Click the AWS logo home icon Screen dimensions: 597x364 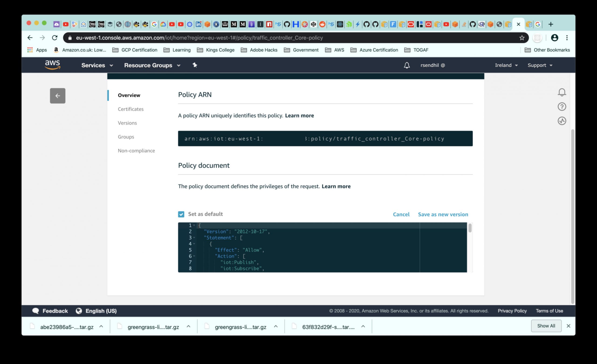[x=52, y=65]
